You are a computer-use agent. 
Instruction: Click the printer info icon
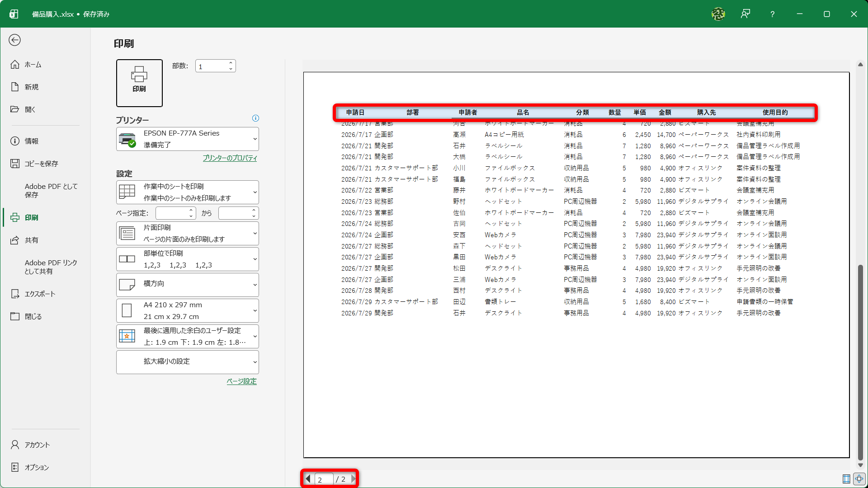(255, 118)
